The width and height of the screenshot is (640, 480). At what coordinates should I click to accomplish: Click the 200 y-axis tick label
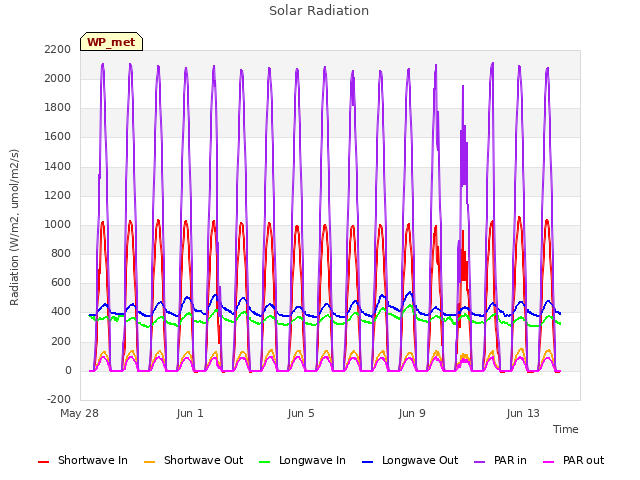coord(61,341)
